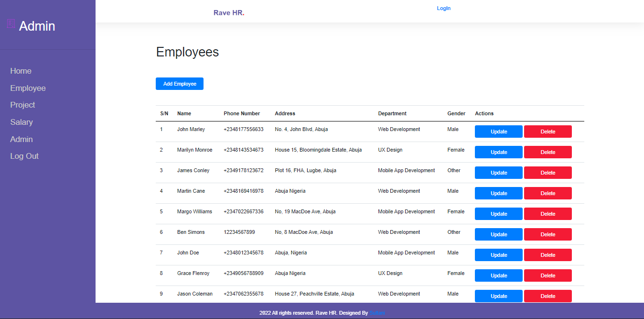Go to Project in the sidebar
The width and height of the screenshot is (644, 319).
click(x=23, y=105)
